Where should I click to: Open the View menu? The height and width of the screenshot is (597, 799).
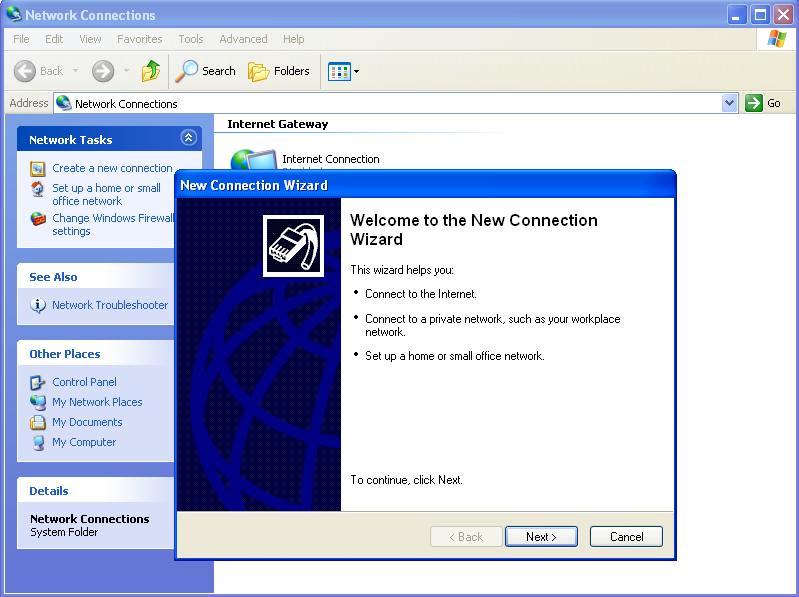(x=90, y=39)
